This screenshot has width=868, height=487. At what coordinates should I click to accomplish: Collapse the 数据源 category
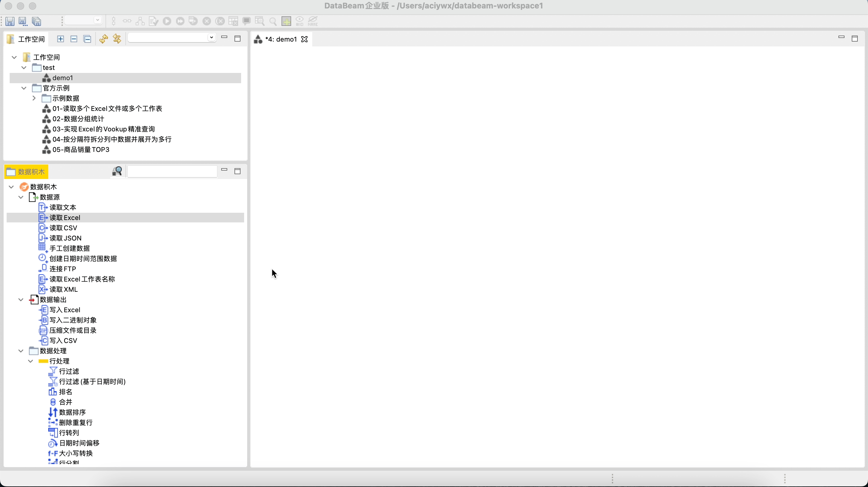pyautogui.click(x=21, y=197)
